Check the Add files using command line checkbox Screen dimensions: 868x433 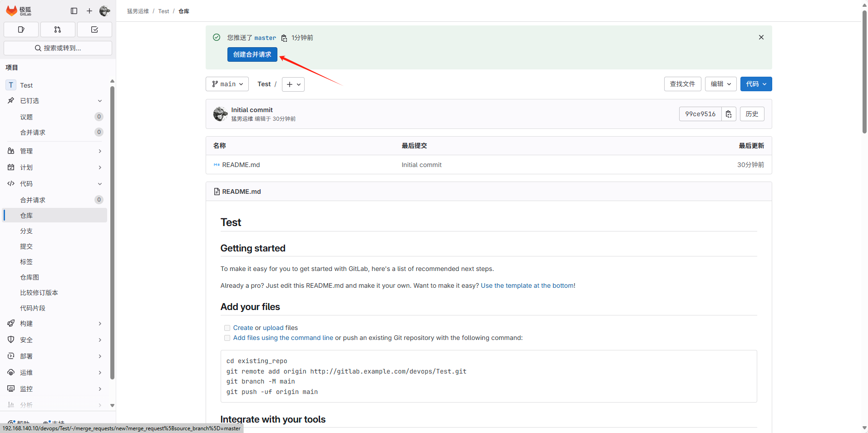(227, 338)
